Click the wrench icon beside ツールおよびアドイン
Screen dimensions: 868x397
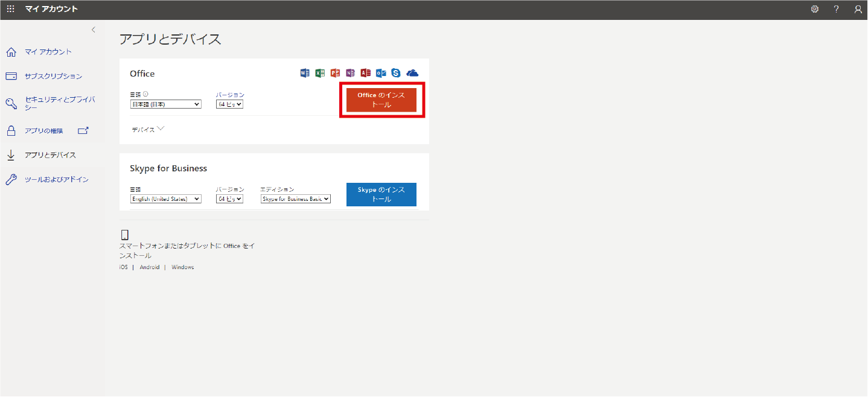[x=11, y=179]
